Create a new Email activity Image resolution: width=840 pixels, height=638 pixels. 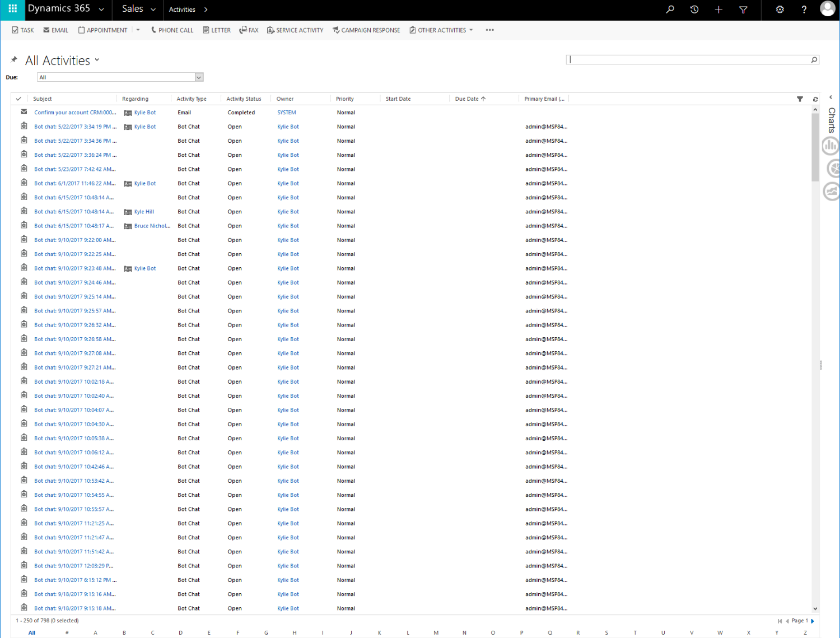pos(56,30)
